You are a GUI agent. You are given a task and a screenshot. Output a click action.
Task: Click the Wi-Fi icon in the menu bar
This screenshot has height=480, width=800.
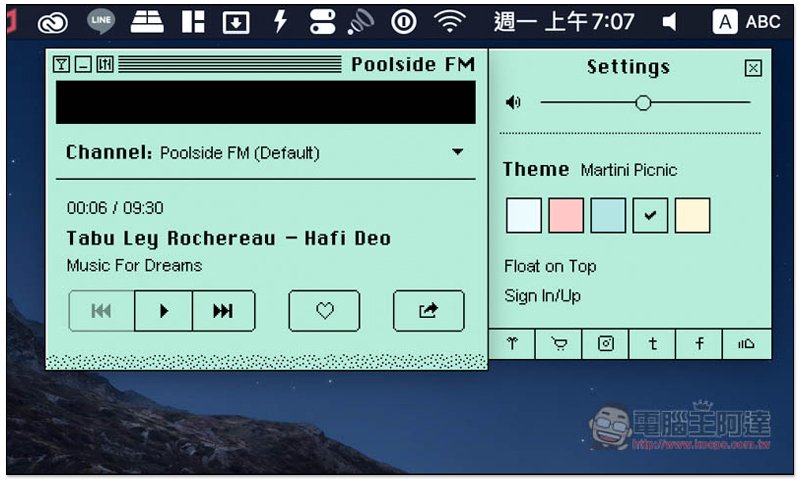449,21
